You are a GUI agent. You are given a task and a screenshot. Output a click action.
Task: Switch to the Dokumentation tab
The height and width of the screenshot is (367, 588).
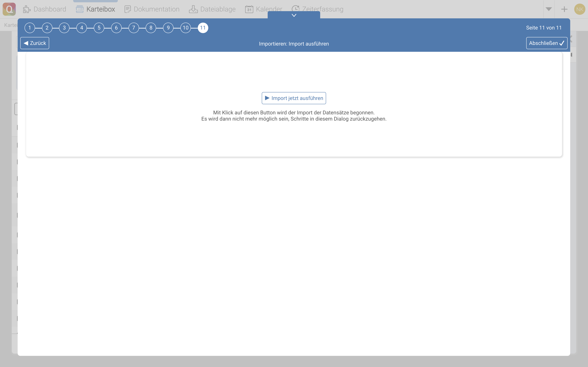coord(157,9)
